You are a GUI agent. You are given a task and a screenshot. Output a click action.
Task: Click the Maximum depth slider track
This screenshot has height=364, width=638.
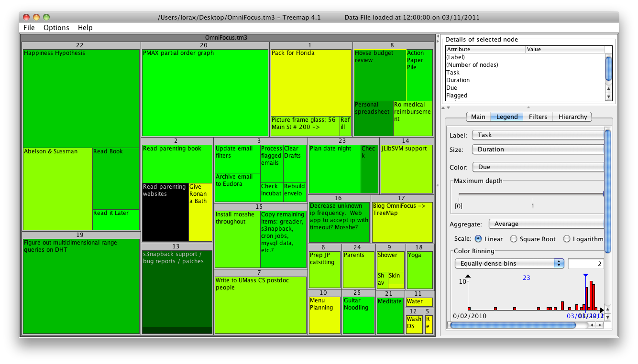point(531,193)
